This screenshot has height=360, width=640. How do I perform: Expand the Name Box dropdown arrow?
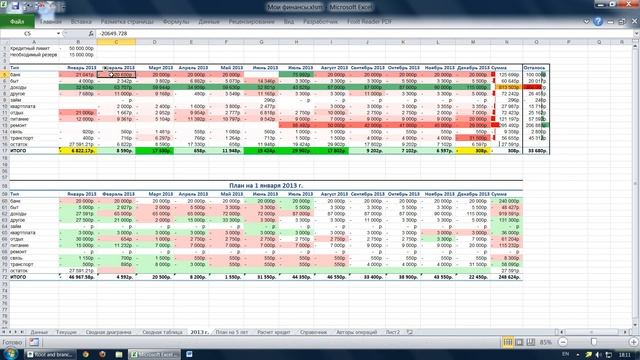[x=58, y=33]
